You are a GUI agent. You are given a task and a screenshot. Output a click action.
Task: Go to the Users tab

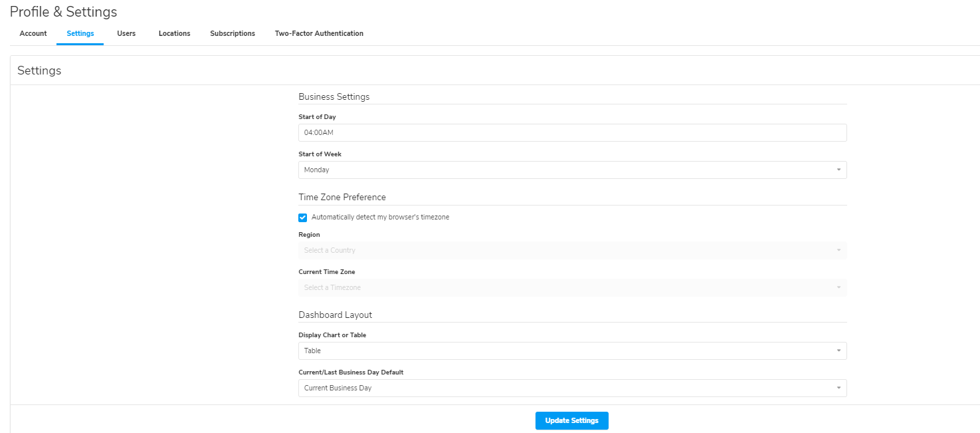[126, 33]
